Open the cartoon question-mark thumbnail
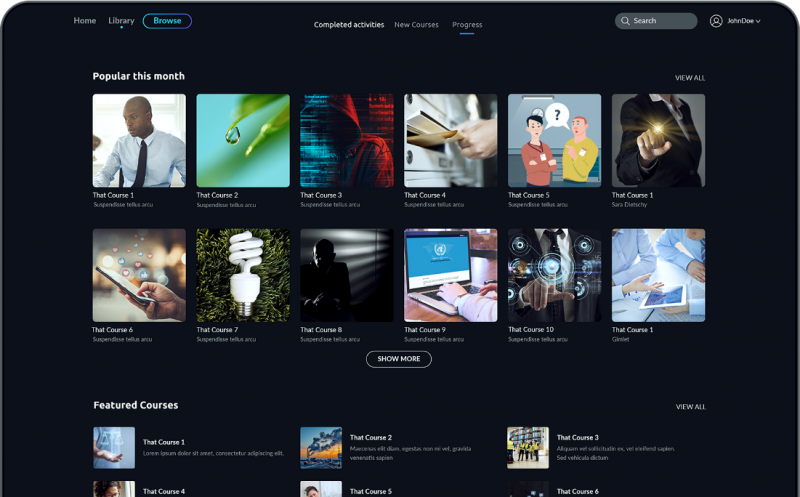The height and width of the screenshot is (497, 800). coord(555,140)
